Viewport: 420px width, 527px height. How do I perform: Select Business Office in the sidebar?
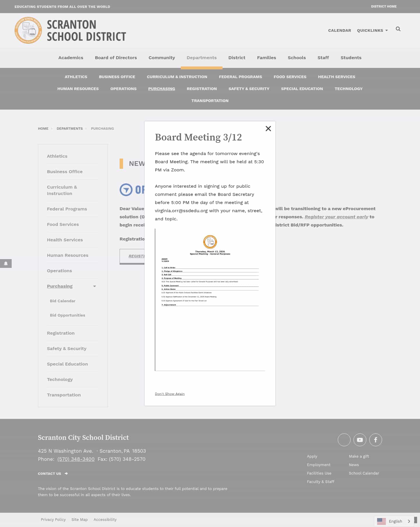(65, 172)
